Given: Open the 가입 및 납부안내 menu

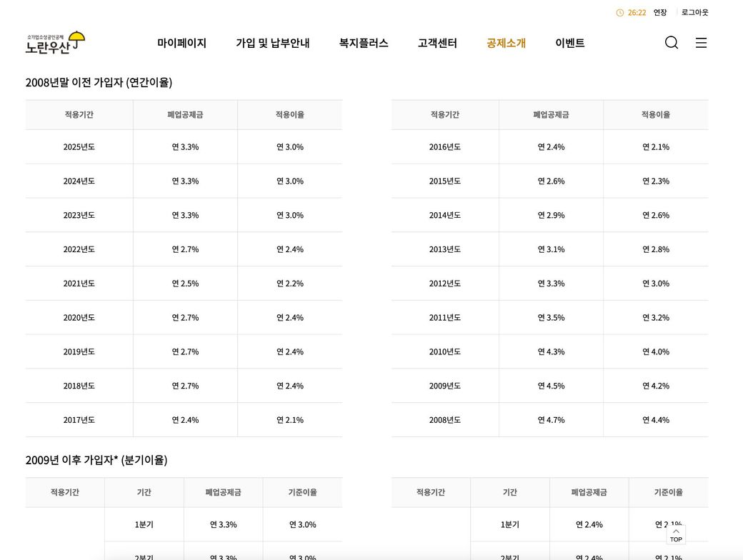Looking at the screenshot, I should [272, 43].
